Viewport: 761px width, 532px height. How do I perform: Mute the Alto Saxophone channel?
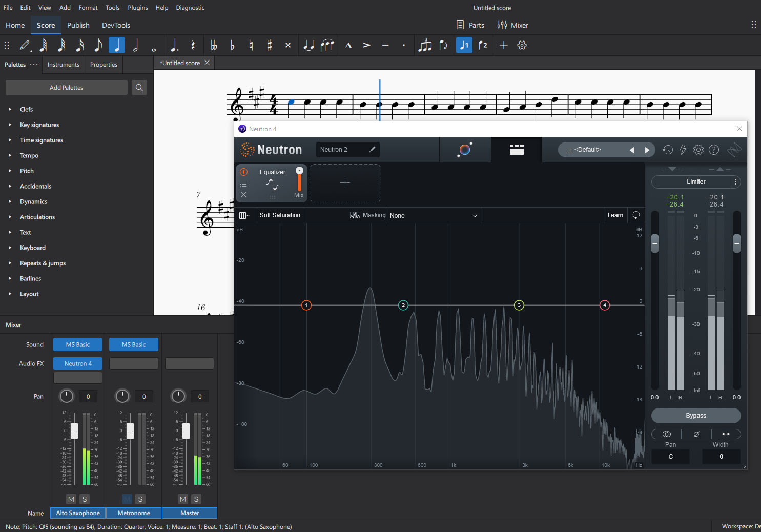pyautogui.click(x=71, y=499)
